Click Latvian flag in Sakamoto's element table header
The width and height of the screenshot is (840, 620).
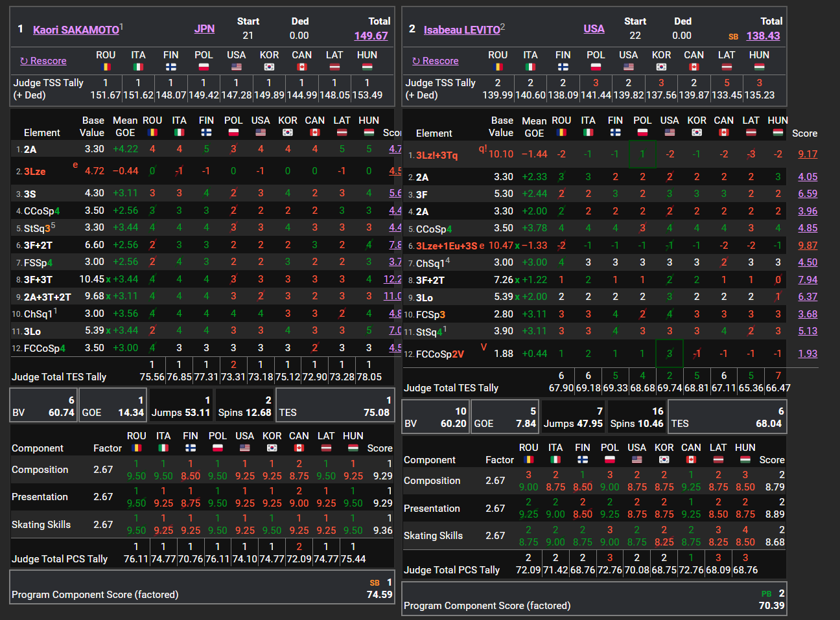tap(342, 132)
